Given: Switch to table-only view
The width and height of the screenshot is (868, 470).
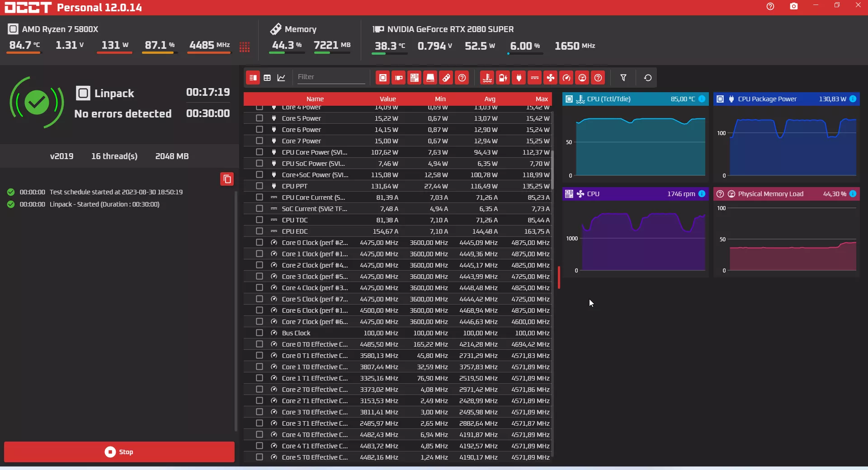Looking at the screenshot, I should point(267,78).
